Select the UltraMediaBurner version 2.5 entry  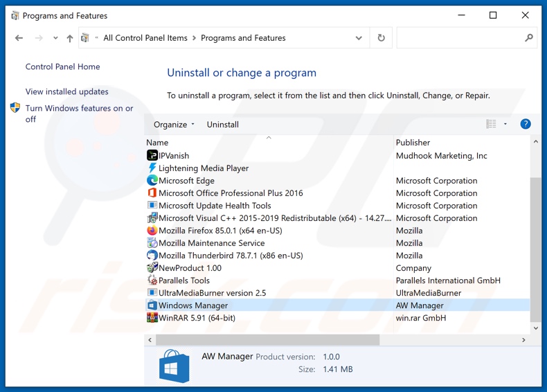coord(212,293)
